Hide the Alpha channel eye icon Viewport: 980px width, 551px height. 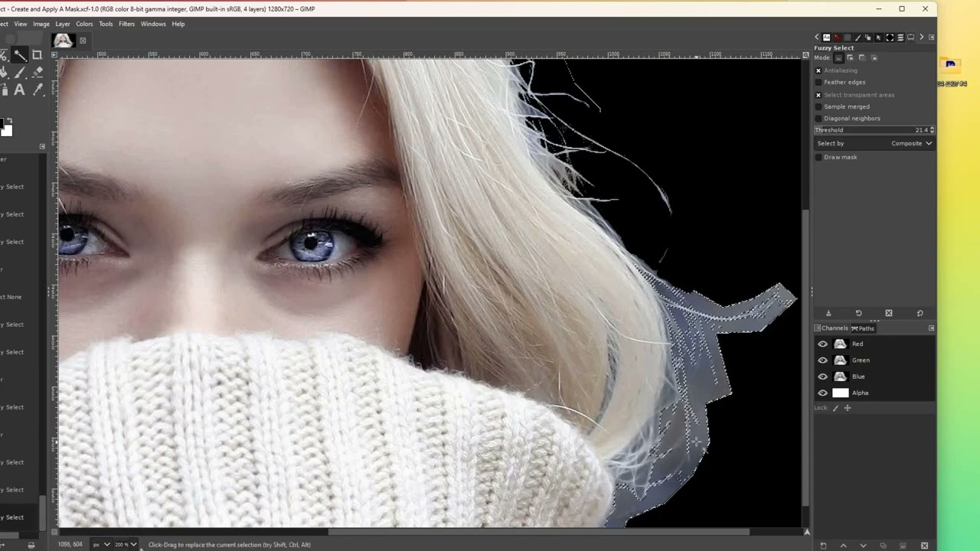[823, 393]
